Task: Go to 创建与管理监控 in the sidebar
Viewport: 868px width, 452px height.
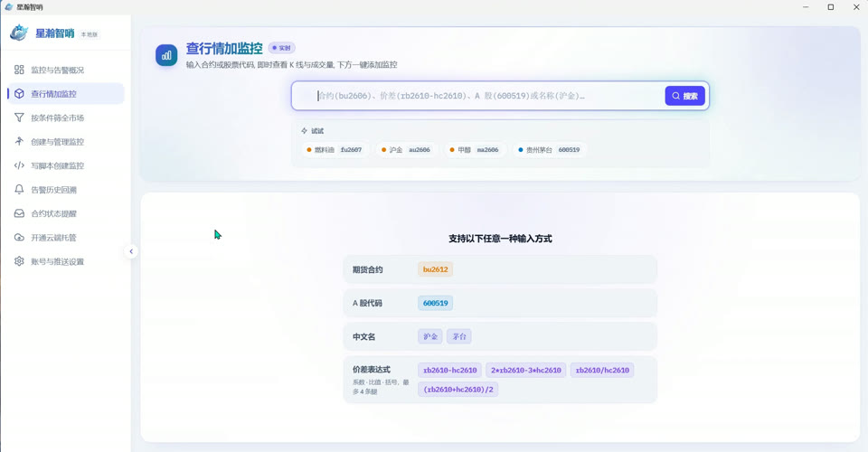Action: coord(66,142)
